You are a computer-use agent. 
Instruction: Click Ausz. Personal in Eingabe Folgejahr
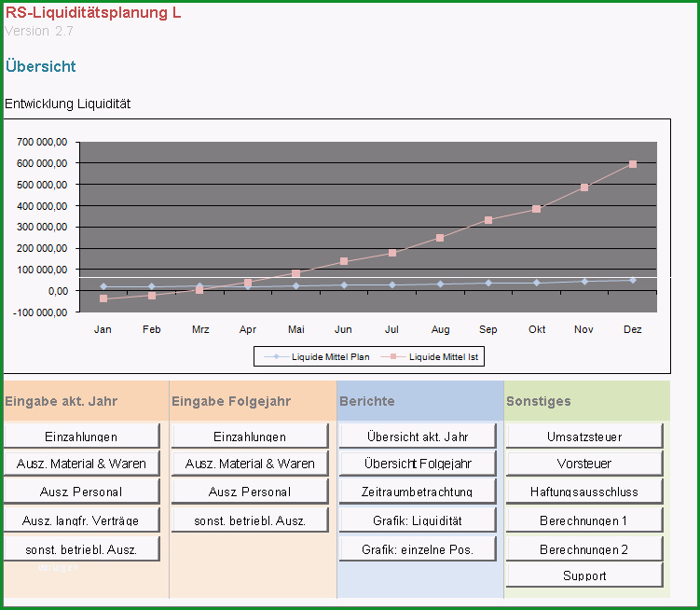[250, 492]
